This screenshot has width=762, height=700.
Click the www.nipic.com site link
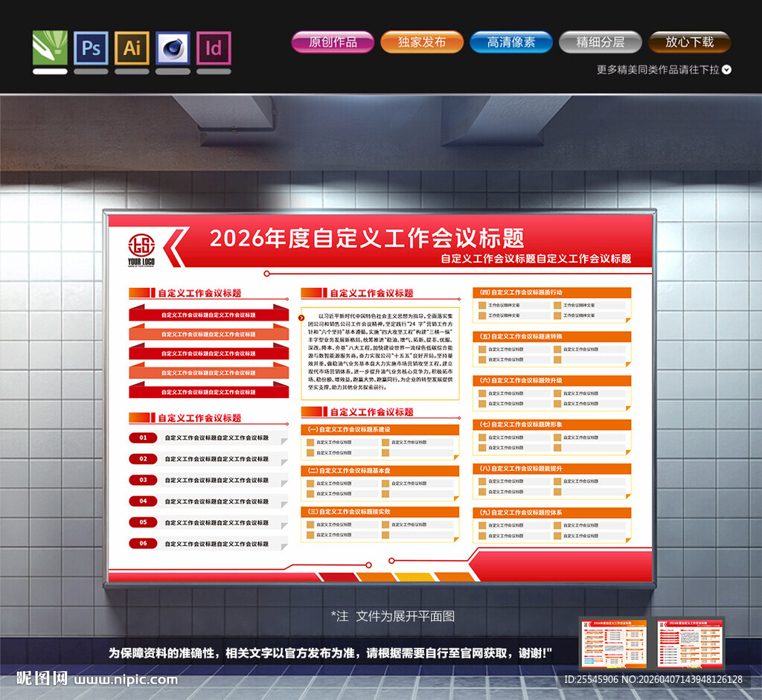126,679
